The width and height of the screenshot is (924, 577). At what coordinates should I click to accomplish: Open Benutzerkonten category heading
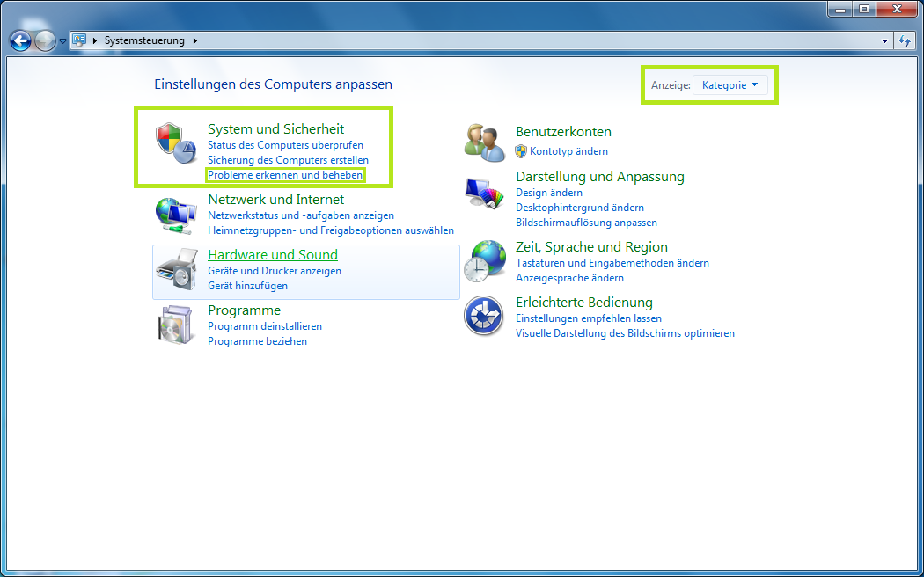pos(563,132)
